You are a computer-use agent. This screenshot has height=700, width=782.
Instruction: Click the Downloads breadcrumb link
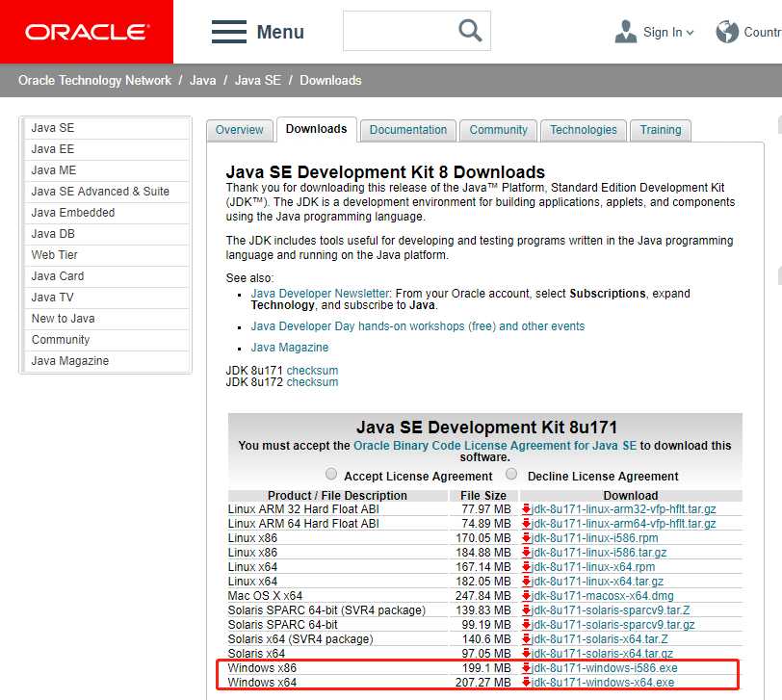[x=330, y=80]
